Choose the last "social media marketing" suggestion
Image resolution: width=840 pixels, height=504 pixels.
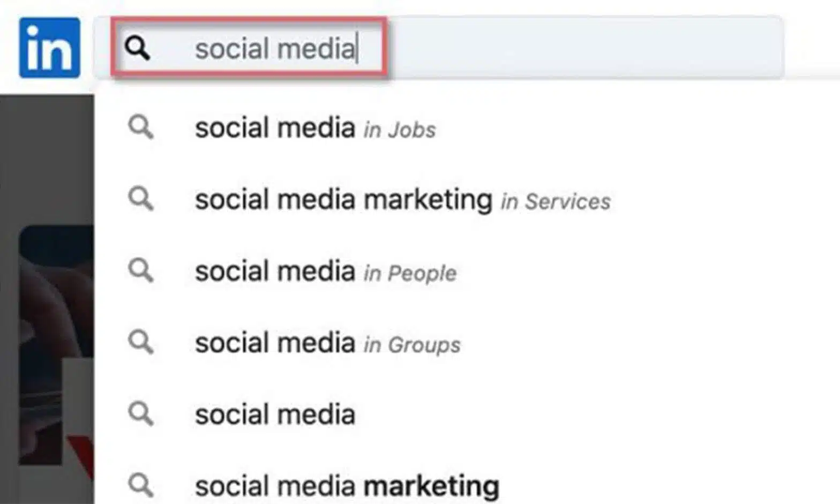[347, 486]
